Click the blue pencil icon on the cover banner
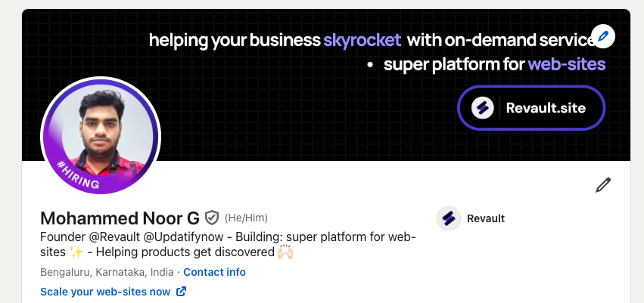Screen dimensions: 644x303 click(x=603, y=36)
